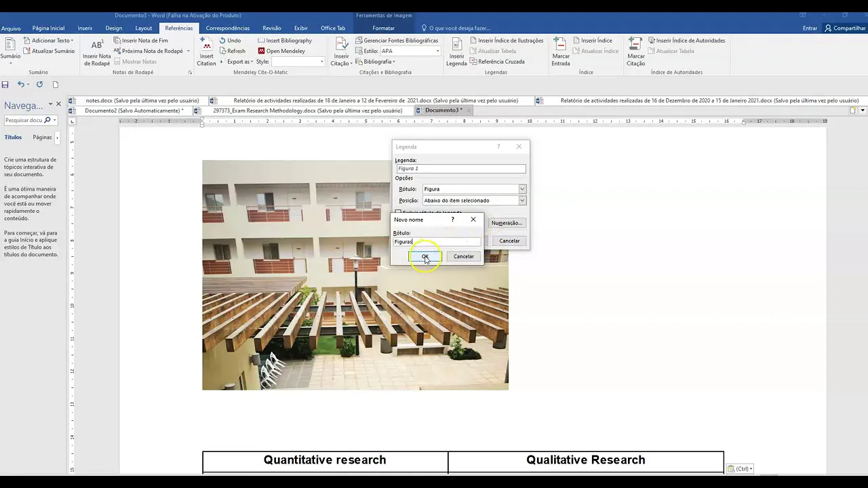Save document with quick access Save icon
The height and width of the screenshot is (488, 868).
coord(5,85)
